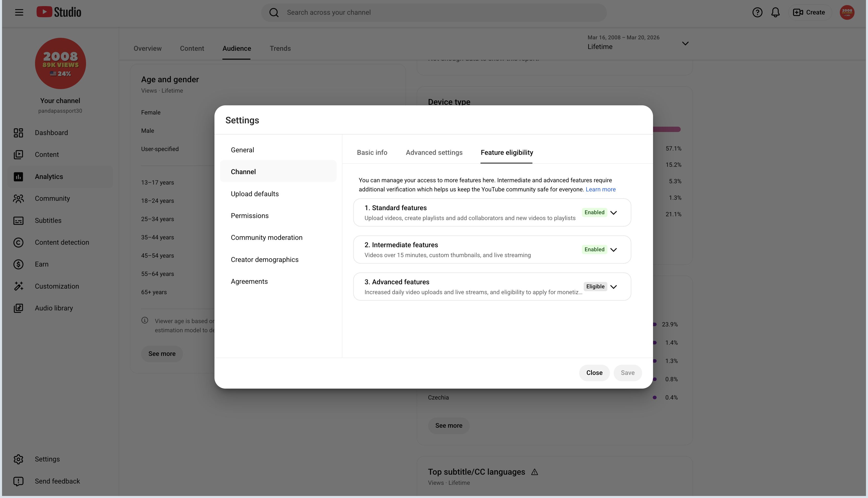Screen dimensions: 868x498
Task: Click the Age and gender card heading
Action: tap(170, 79)
